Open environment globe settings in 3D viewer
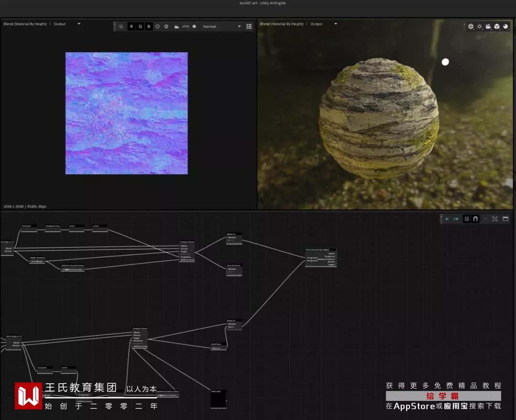This screenshot has width=516, height=420. pyautogui.click(x=471, y=27)
